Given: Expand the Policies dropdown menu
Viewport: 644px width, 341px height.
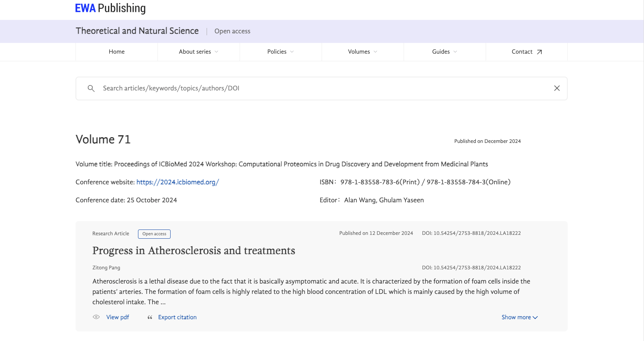Looking at the screenshot, I should 281,52.
